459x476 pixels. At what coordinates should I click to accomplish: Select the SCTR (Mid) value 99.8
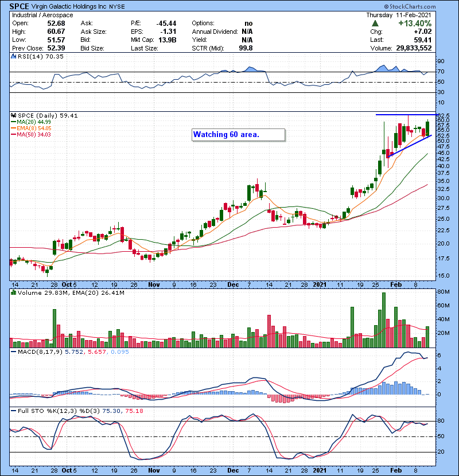[246, 48]
